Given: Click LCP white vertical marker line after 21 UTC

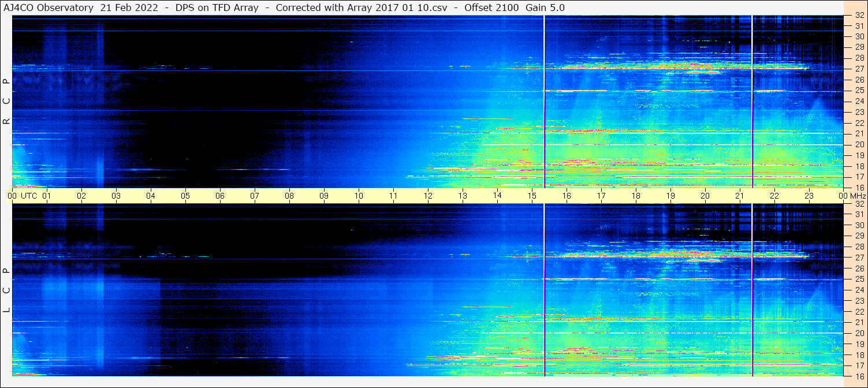Looking at the screenshot, I should click(752, 290).
